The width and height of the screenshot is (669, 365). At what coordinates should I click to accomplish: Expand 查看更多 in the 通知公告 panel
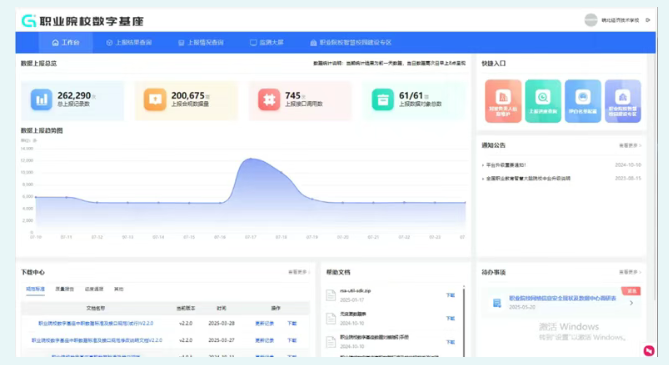630,146
